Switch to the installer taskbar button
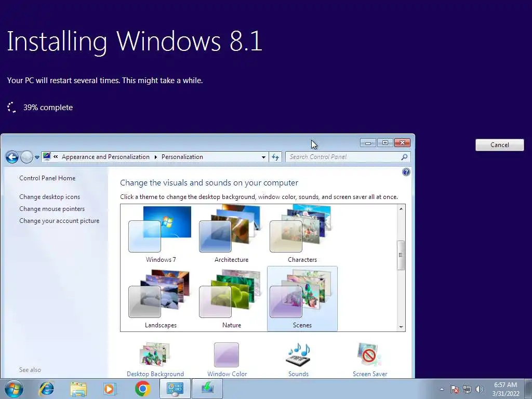 tap(207, 389)
